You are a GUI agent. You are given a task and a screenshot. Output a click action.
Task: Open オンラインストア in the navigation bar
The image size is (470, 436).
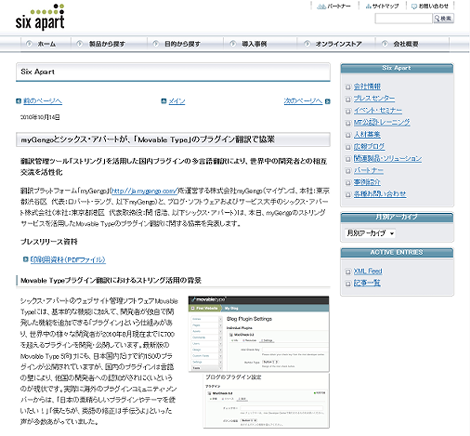click(338, 44)
